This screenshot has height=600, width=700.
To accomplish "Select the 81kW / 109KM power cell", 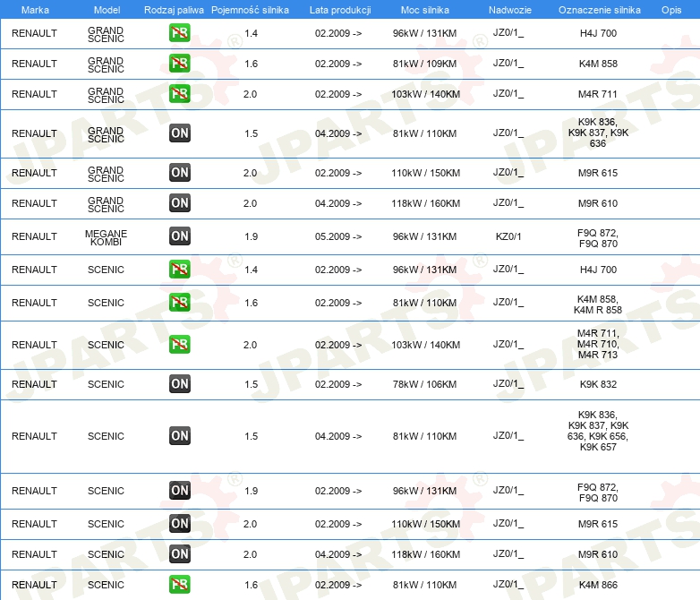I will 424,64.
